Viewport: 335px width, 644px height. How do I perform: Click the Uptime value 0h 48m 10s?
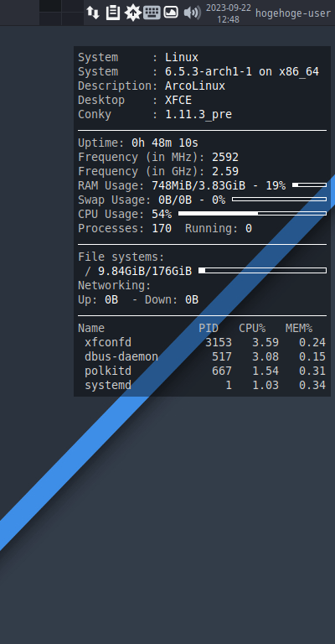click(165, 143)
